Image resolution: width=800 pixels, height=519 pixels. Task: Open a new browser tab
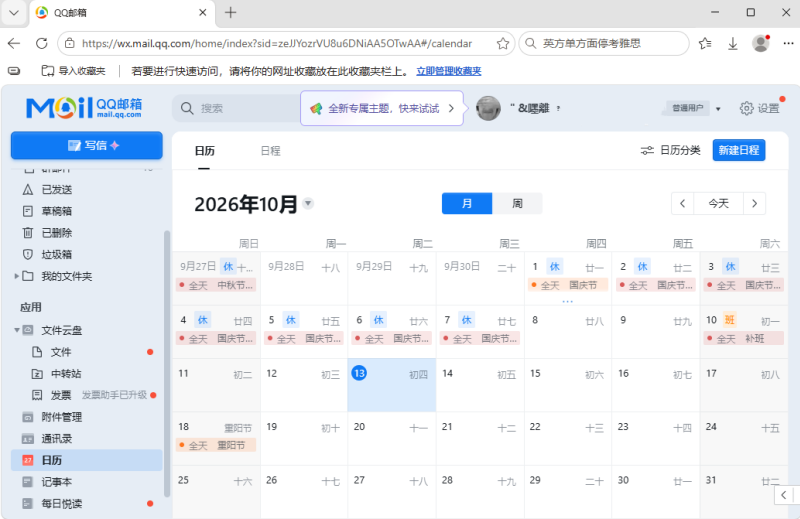click(x=231, y=13)
